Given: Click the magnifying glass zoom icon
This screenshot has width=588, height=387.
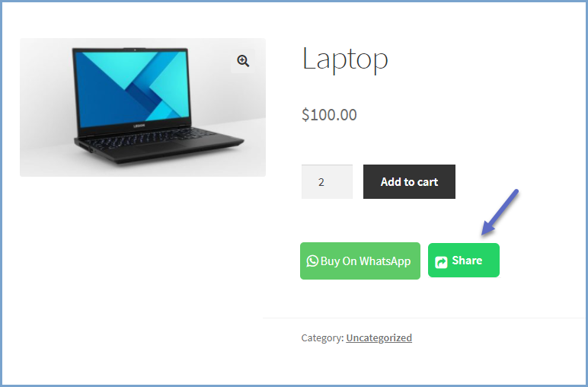Looking at the screenshot, I should (243, 61).
